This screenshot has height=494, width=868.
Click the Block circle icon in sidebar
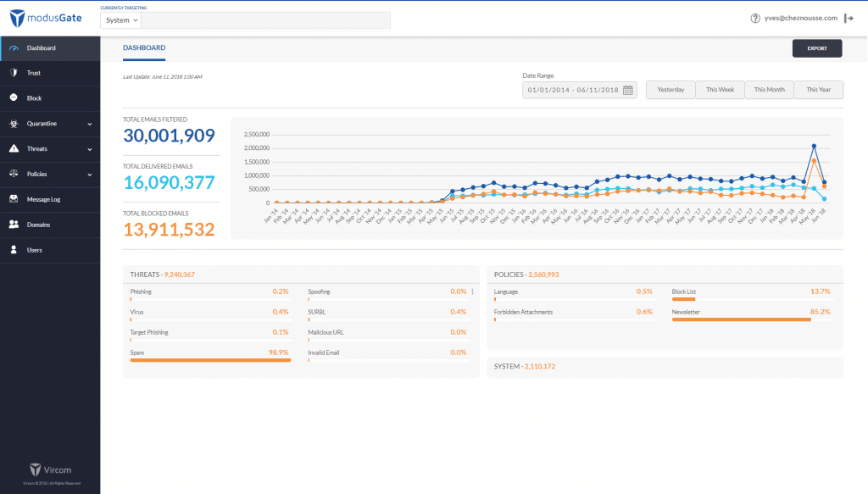[14, 98]
